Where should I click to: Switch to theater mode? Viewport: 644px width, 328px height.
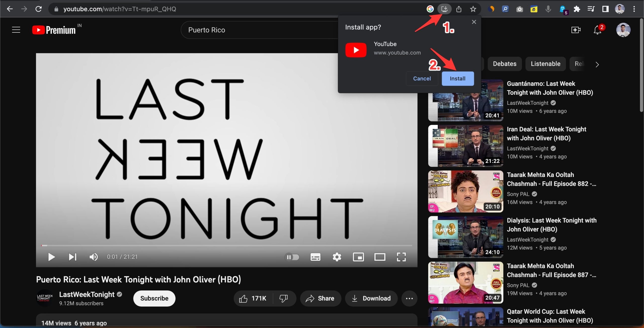point(380,257)
